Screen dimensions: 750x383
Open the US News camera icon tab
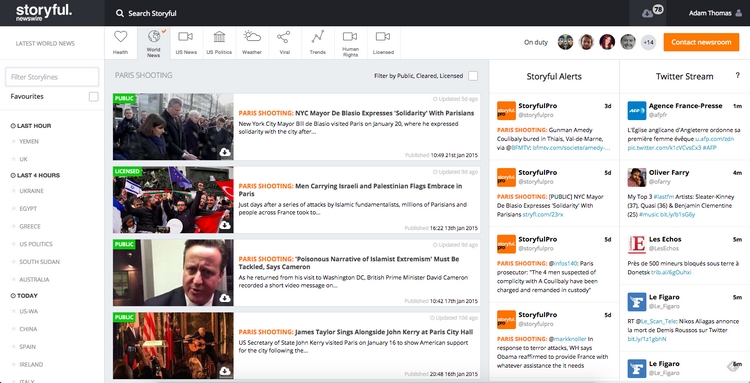(x=185, y=36)
